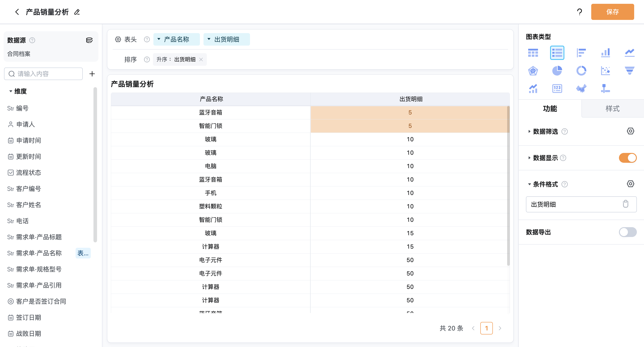Collapse the 条件格式 section

pyautogui.click(x=529, y=184)
